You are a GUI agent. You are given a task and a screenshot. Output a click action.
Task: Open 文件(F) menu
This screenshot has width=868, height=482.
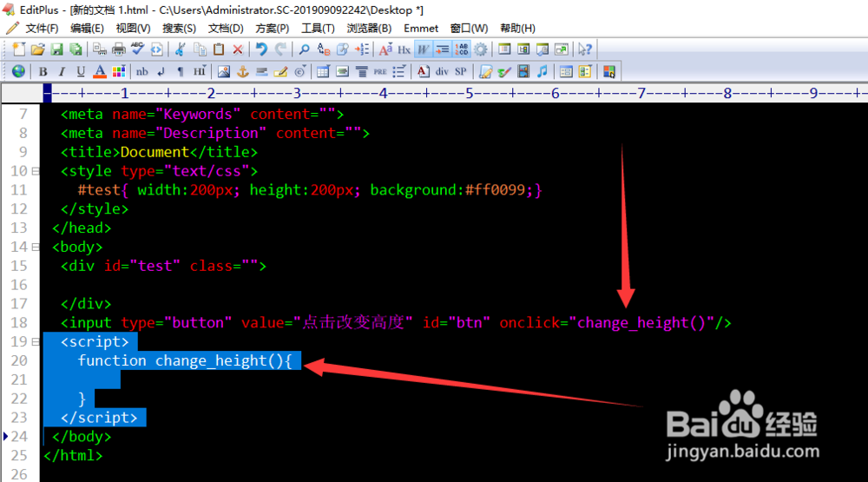click(x=42, y=29)
